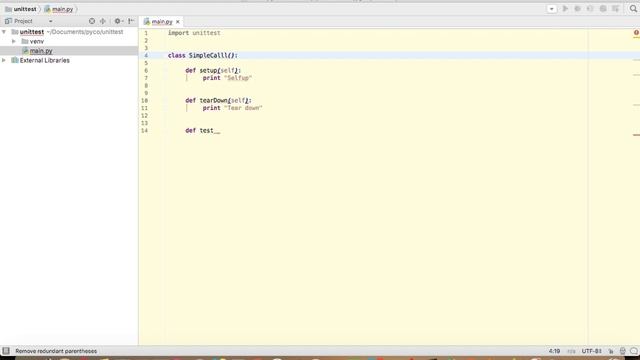Click line number 14 in gutter

tap(144, 131)
